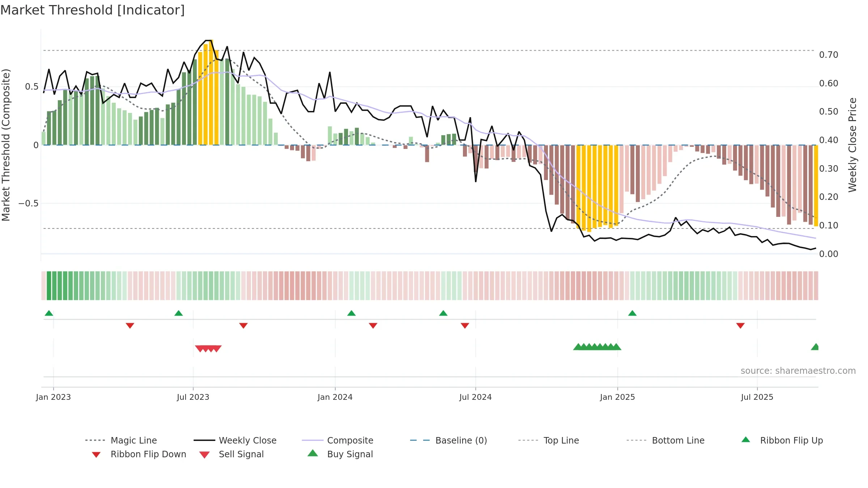
Task: Click the Market Threshold [Indicator] title
Action: pyautogui.click(x=93, y=10)
